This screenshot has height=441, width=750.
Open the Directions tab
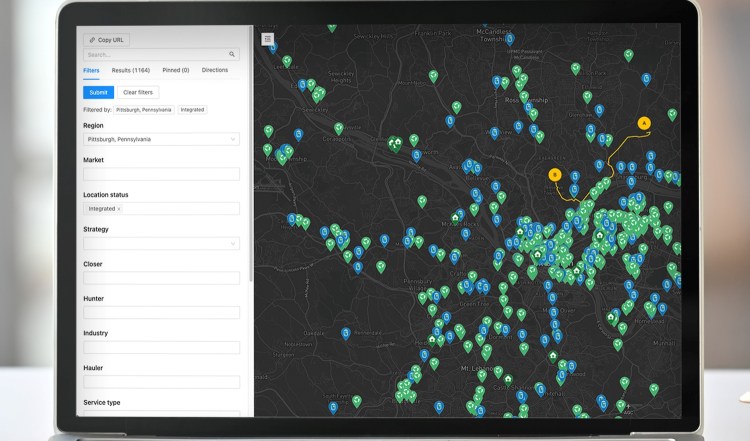(215, 70)
